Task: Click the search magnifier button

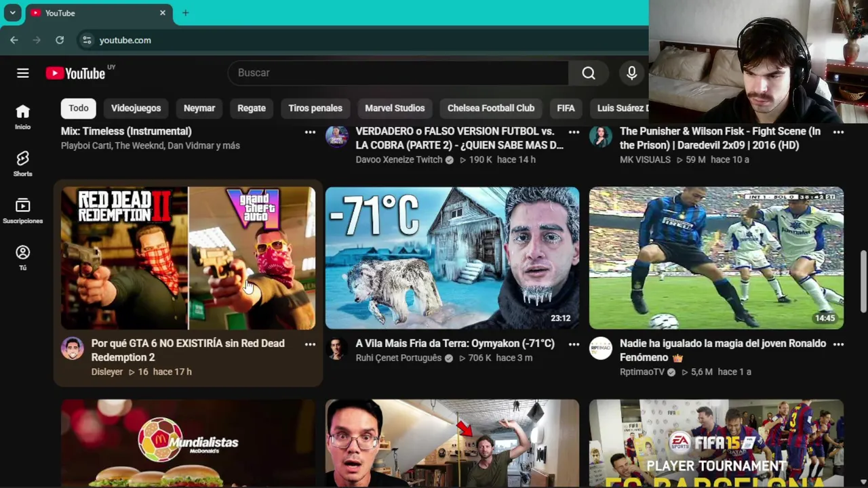Action: (589, 73)
